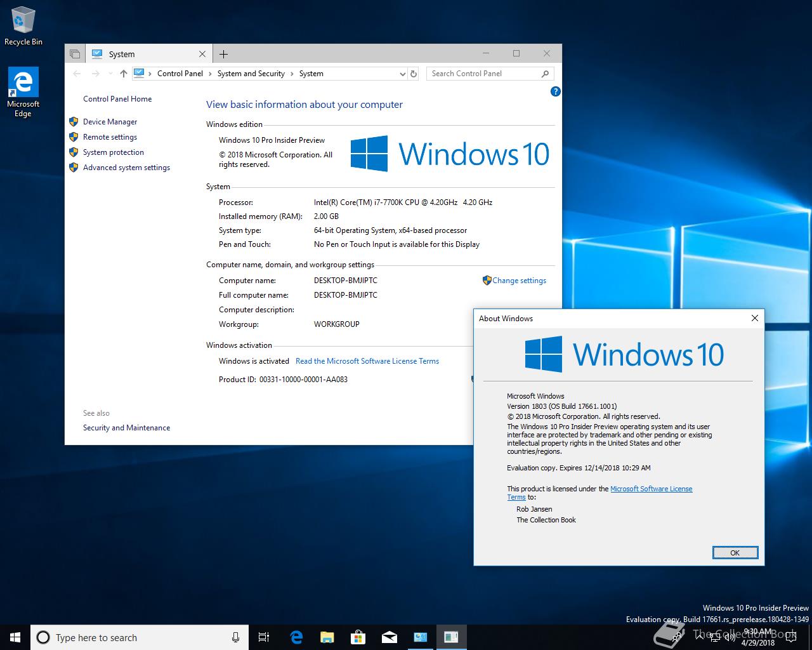This screenshot has height=650, width=812.
Task: Select the winver taskbar button
Action: coord(451,637)
